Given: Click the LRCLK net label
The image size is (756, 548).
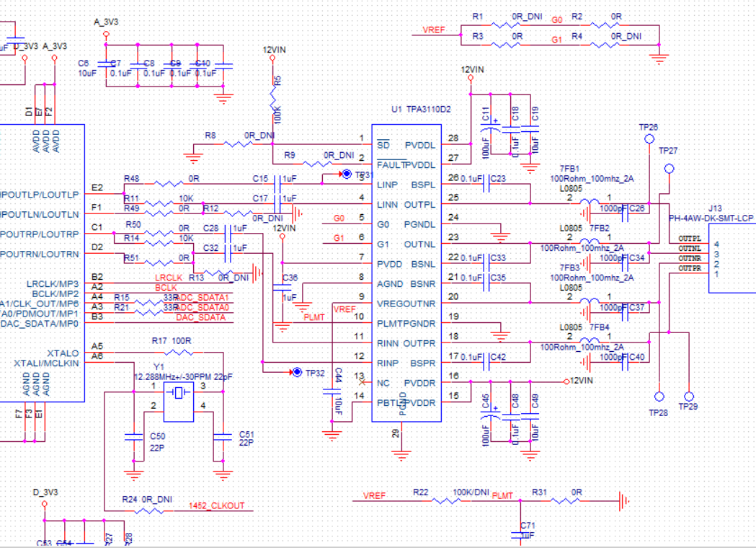Looking at the screenshot, I should tap(169, 278).
